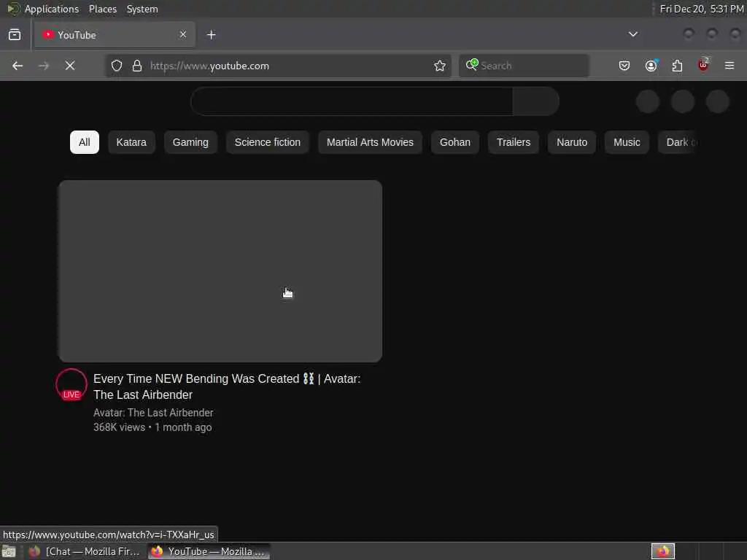Filter videos by Trailers
The height and width of the screenshot is (560, 747).
pyautogui.click(x=514, y=142)
